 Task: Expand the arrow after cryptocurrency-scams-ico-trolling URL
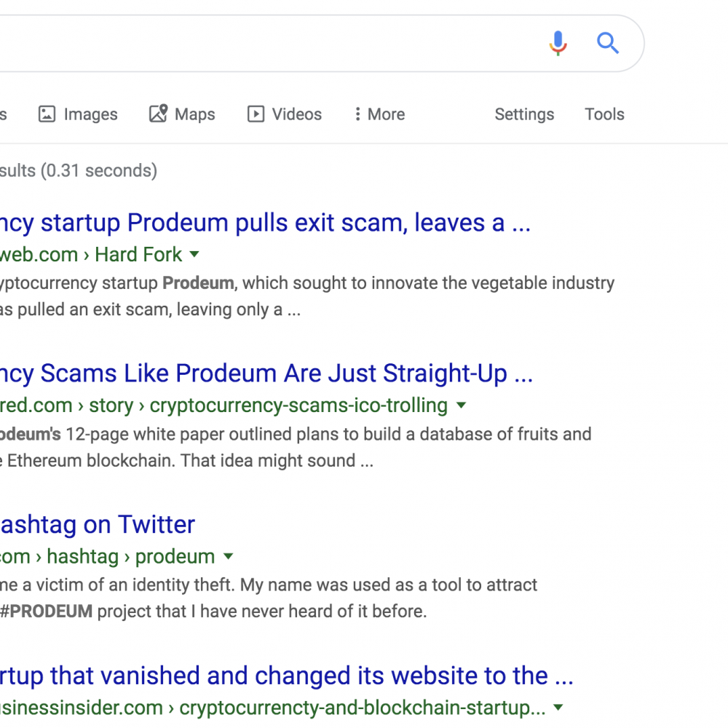tap(461, 405)
